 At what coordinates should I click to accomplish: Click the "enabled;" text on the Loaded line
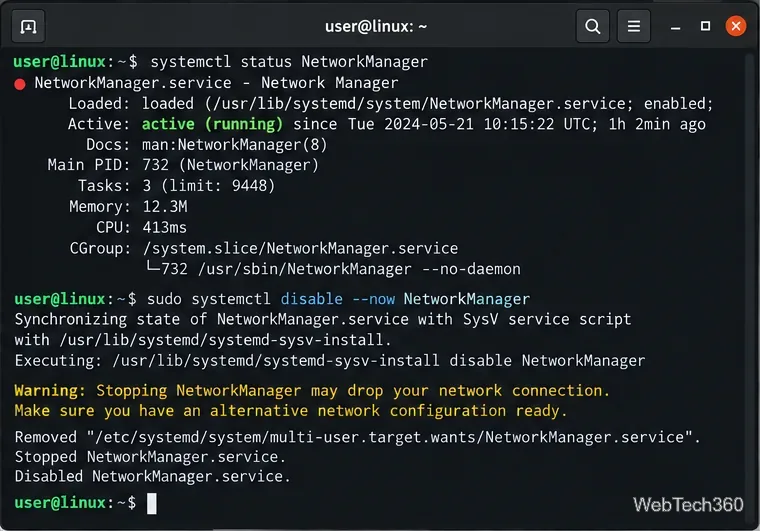(x=678, y=104)
